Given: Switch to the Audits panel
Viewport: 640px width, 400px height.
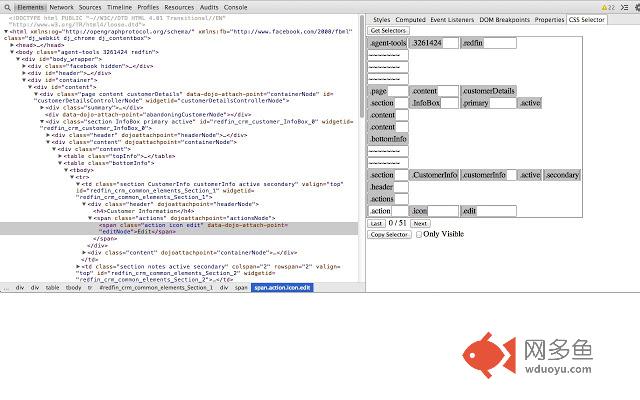Looking at the screenshot, I should (x=209, y=7).
